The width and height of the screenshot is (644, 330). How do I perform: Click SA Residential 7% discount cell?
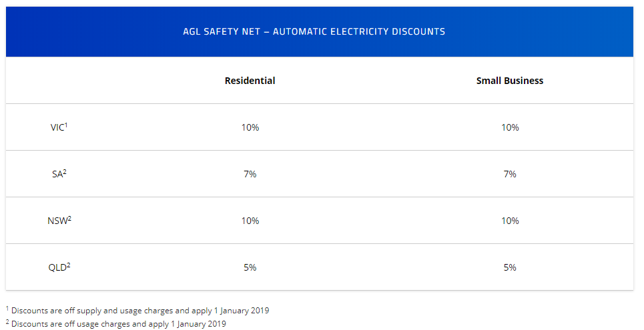(x=250, y=174)
